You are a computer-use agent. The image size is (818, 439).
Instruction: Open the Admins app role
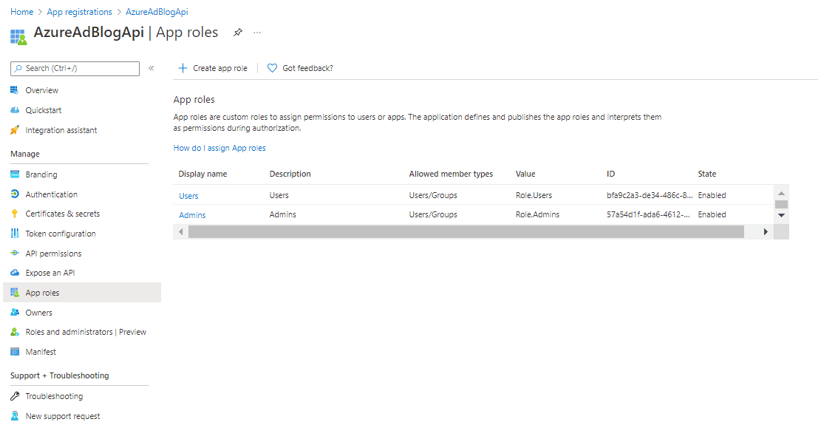point(192,215)
